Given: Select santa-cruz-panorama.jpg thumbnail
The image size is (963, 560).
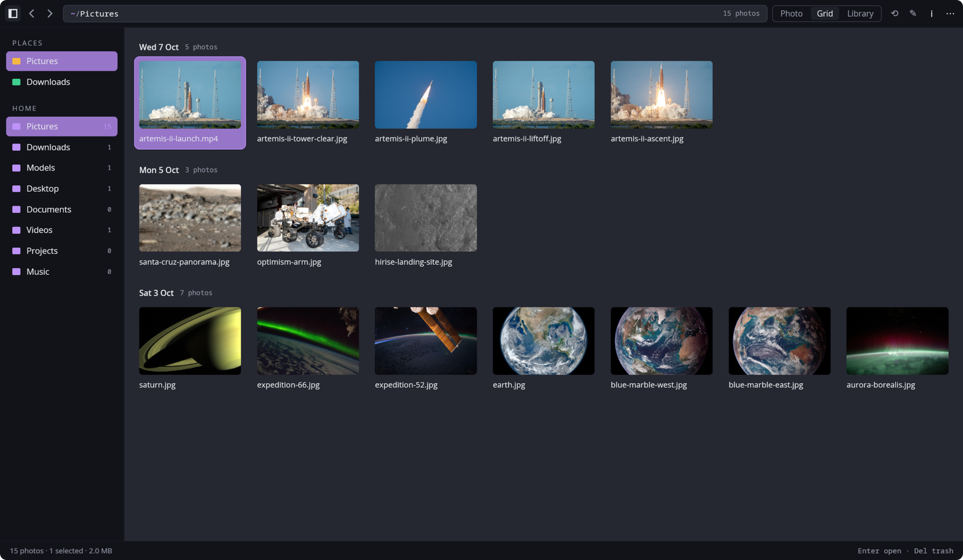Looking at the screenshot, I should (x=190, y=218).
